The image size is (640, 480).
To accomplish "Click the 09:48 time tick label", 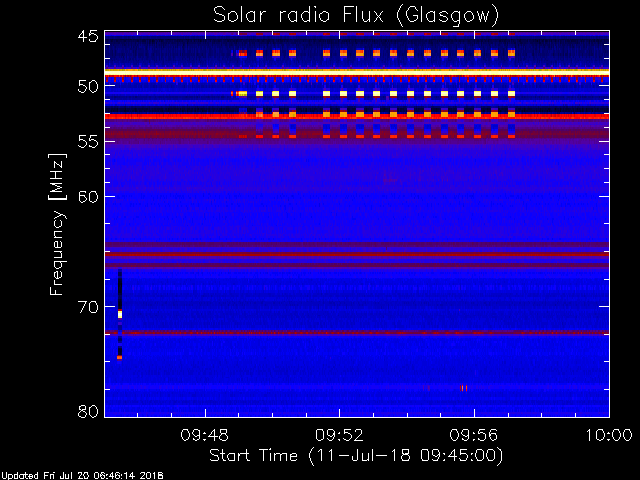I will pos(205,435).
